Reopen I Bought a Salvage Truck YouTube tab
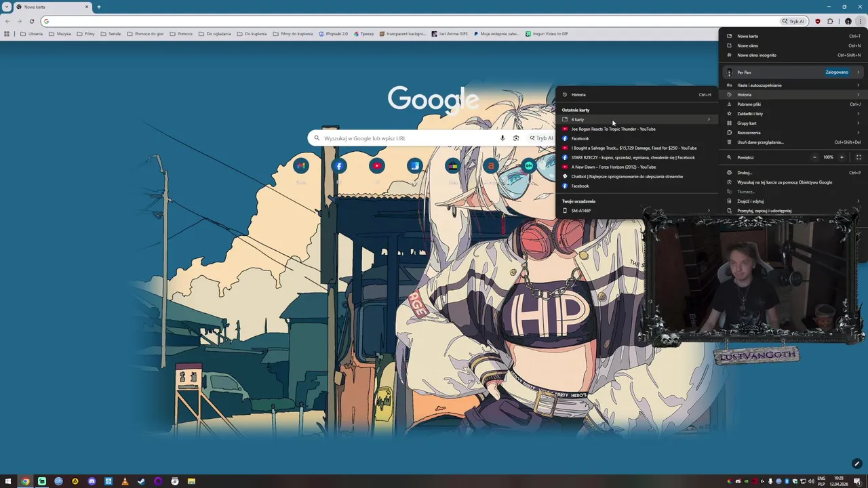868x488 pixels. (x=637, y=148)
